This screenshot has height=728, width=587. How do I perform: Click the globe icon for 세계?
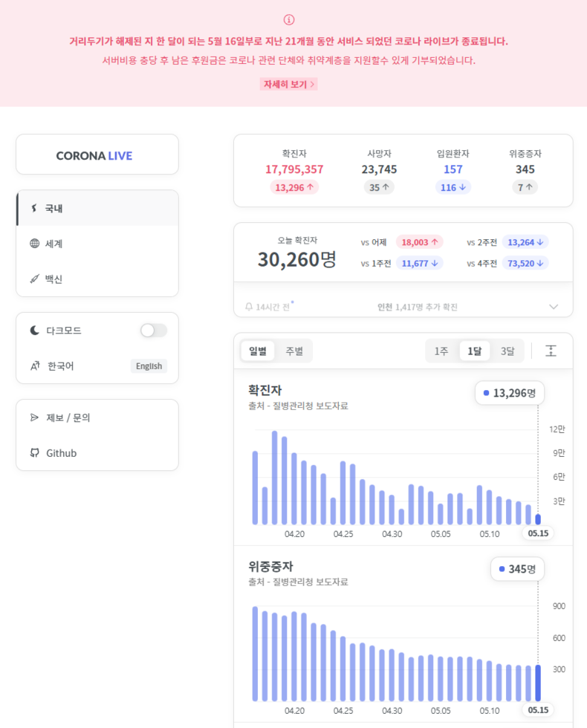pos(34,244)
